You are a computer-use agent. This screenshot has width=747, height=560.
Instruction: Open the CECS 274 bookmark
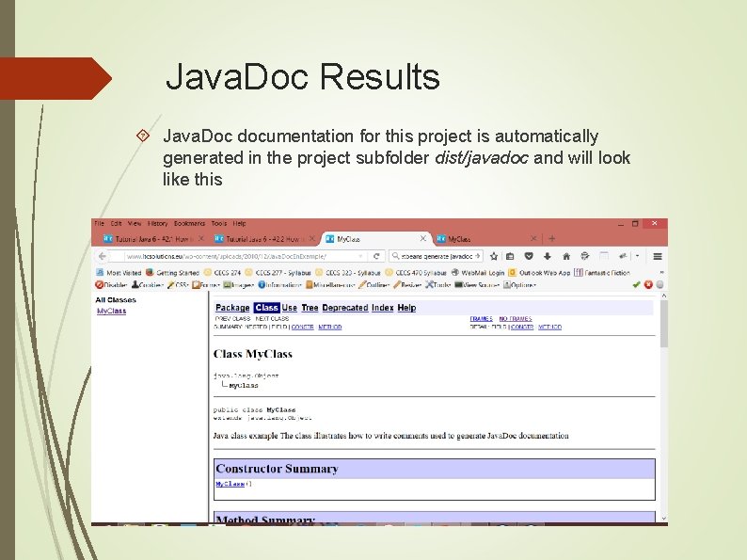pos(222,273)
